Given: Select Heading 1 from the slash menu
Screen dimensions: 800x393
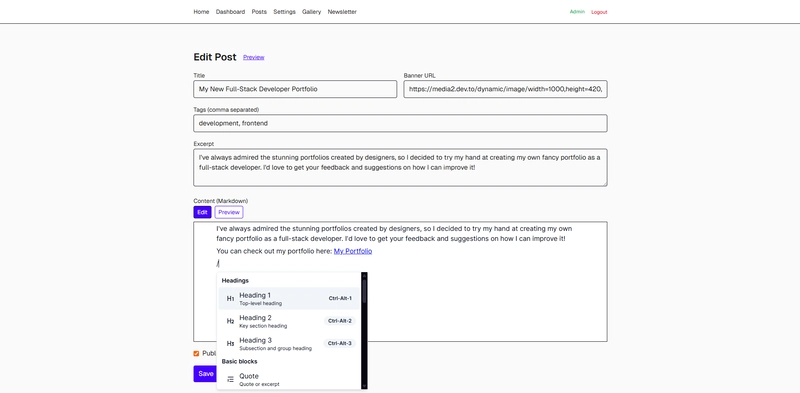Looking at the screenshot, I should 289,299.
